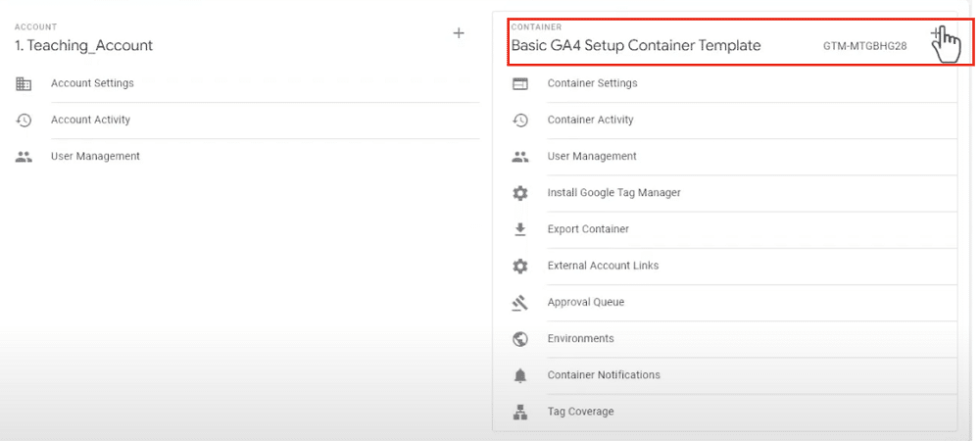Screen dimensions: 980x441
Task: Click the container User Management people icon
Action: tap(520, 157)
